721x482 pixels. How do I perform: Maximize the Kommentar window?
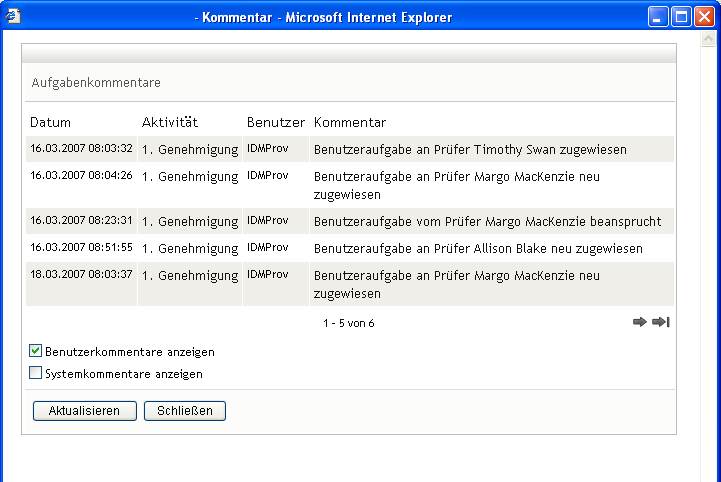coord(681,17)
